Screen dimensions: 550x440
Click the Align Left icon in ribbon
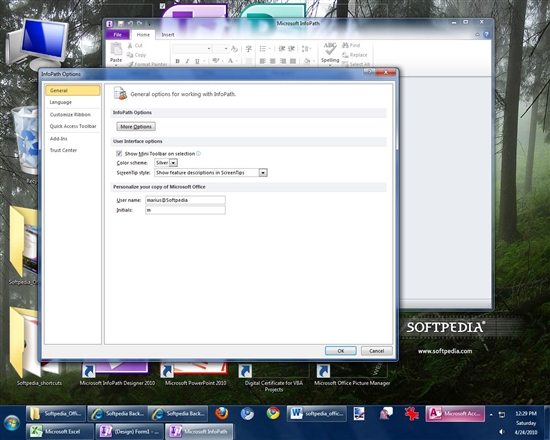[x=262, y=61]
